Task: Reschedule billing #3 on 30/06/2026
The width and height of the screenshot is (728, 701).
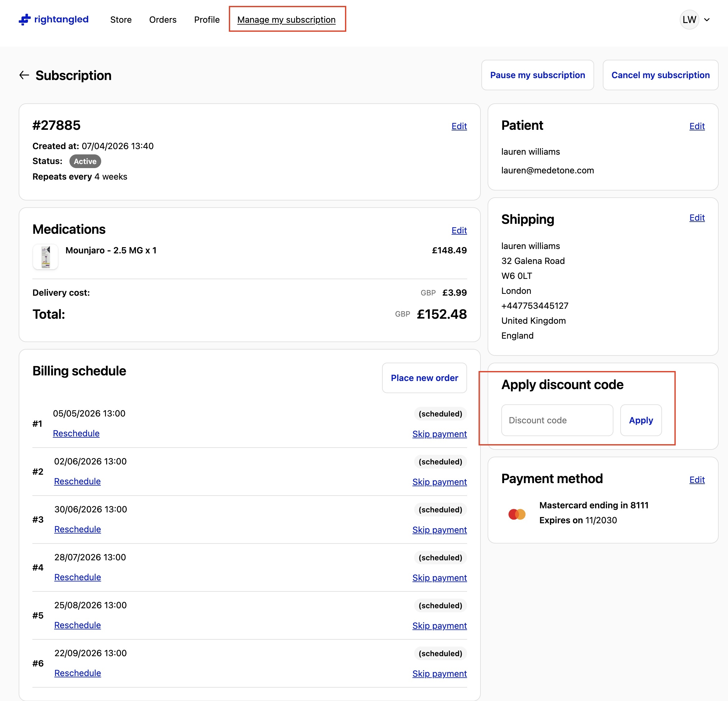Action: pos(78,529)
